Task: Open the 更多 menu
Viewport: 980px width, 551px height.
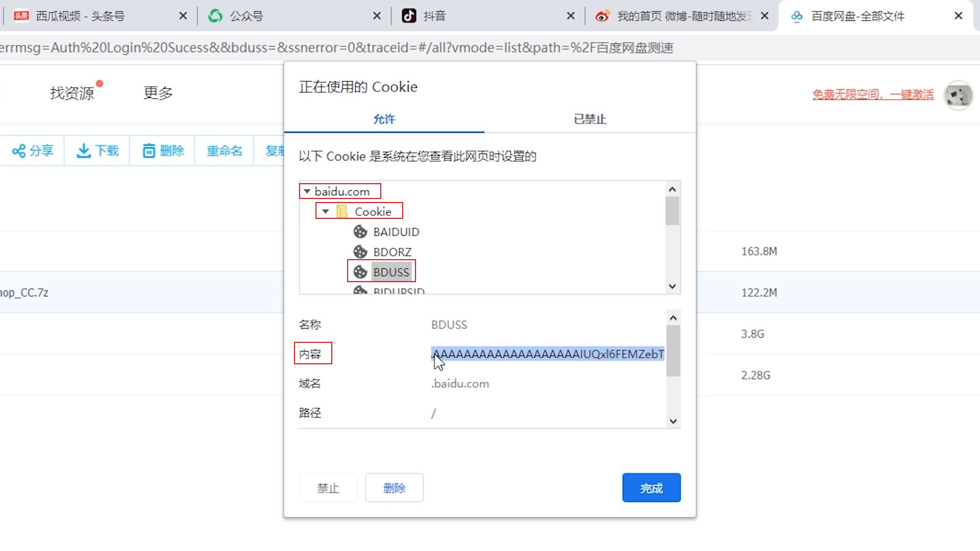Action: (157, 92)
